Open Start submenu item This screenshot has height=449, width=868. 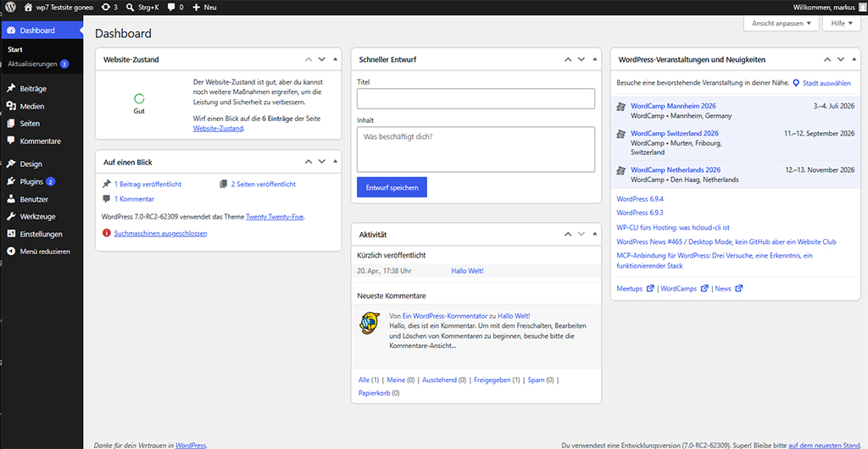pyautogui.click(x=15, y=50)
